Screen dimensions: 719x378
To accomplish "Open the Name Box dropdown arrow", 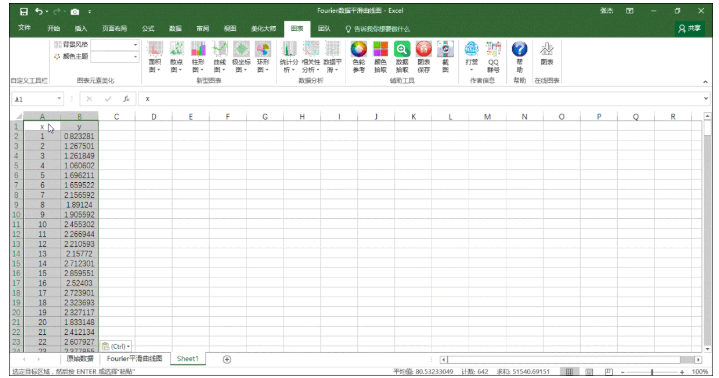I will click(x=59, y=99).
